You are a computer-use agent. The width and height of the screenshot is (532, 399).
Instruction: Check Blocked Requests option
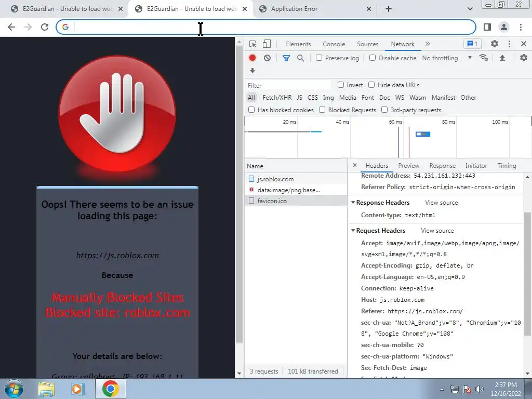click(x=322, y=110)
